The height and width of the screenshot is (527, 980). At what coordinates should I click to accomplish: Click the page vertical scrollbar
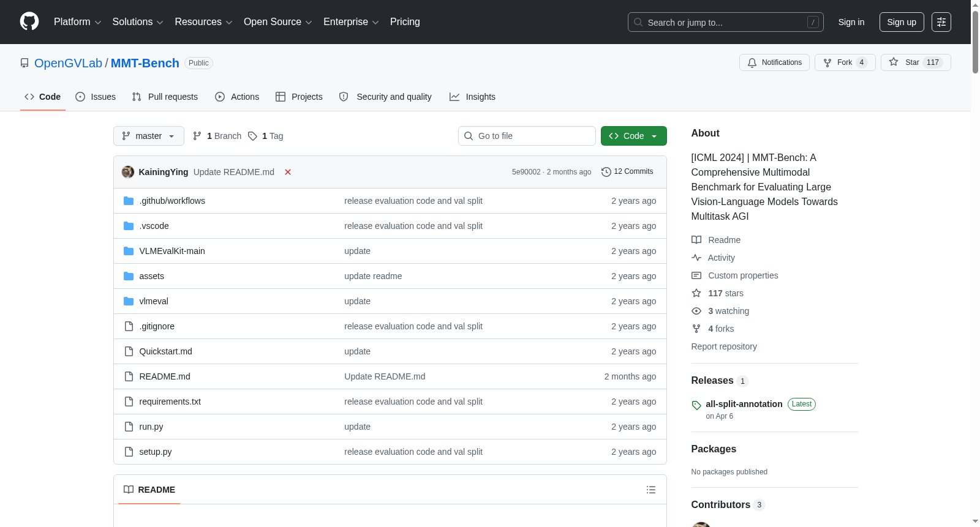(975, 263)
